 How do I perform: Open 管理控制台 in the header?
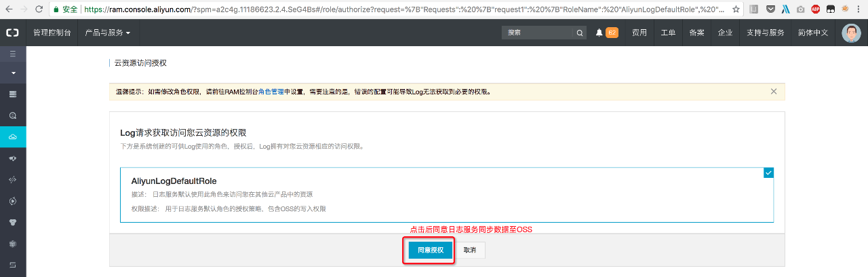click(52, 33)
